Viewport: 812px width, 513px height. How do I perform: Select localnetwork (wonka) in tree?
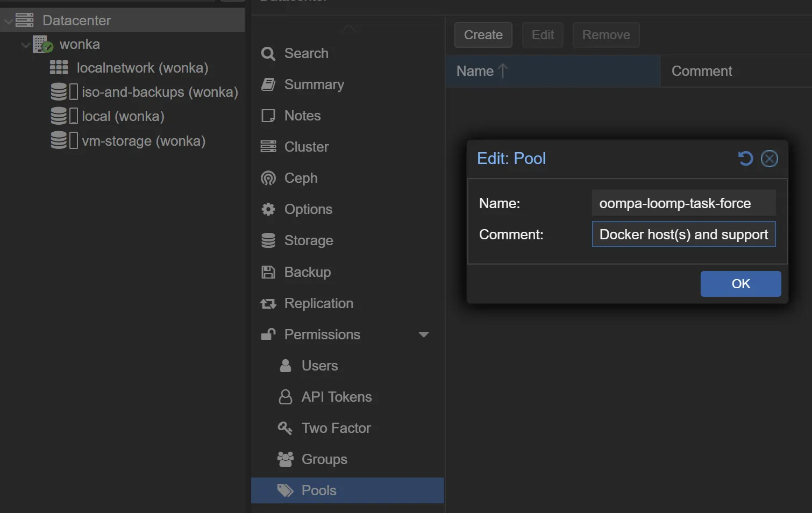pos(143,68)
